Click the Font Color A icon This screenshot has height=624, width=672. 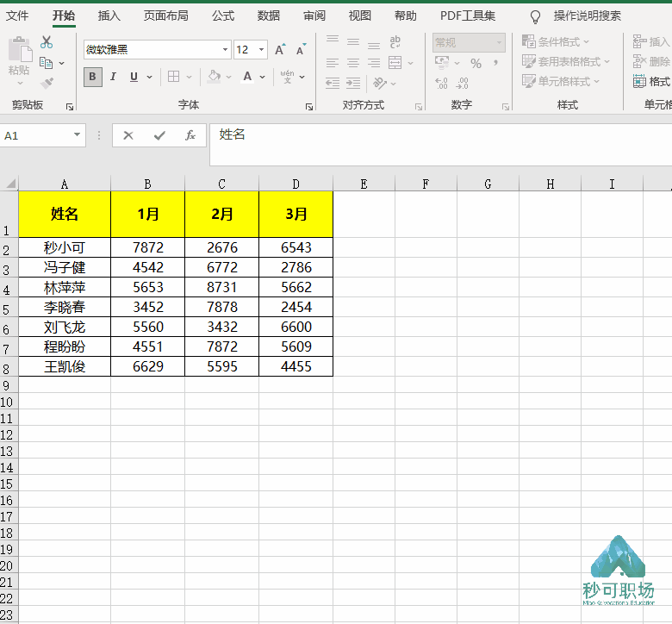pyautogui.click(x=247, y=77)
